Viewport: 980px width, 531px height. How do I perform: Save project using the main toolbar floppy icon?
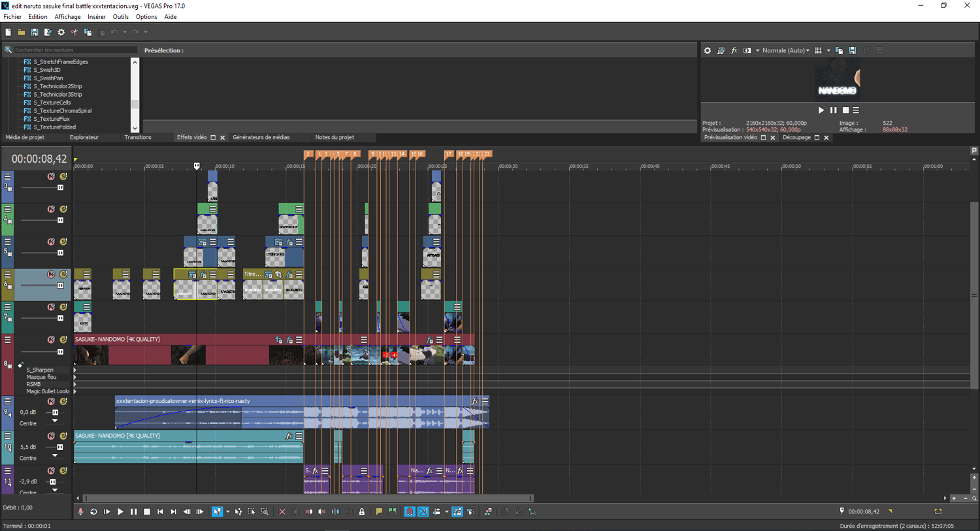pyautogui.click(x=35, y=32)
